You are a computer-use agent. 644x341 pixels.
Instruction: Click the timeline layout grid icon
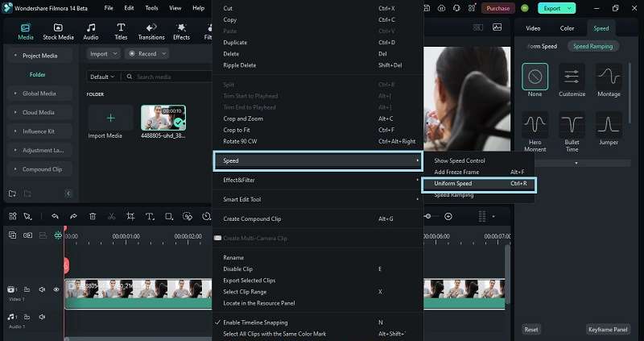[x=13, y=216]
